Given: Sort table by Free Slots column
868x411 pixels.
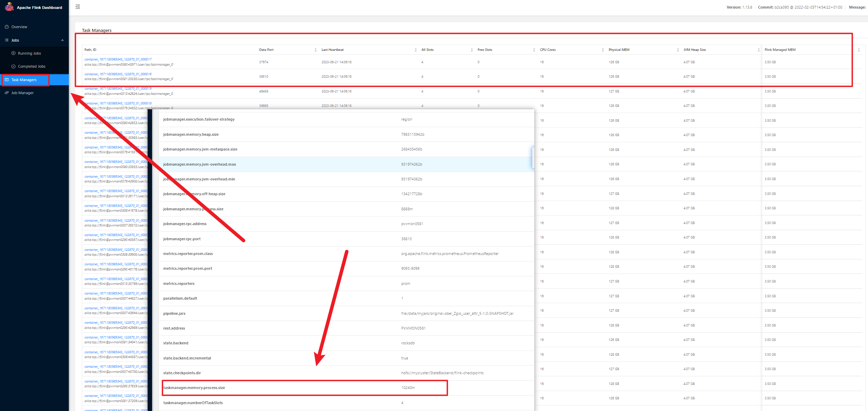Looking at the screenshot, I should [x=534, y=50].
